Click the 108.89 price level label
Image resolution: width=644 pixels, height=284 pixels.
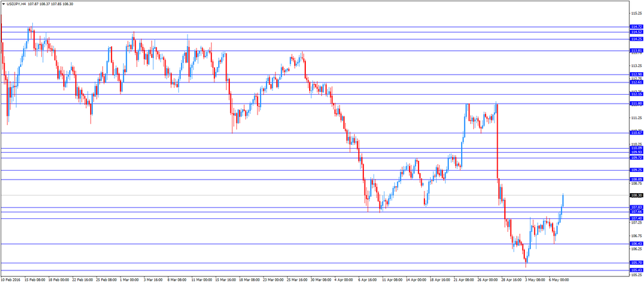point(636,180)
